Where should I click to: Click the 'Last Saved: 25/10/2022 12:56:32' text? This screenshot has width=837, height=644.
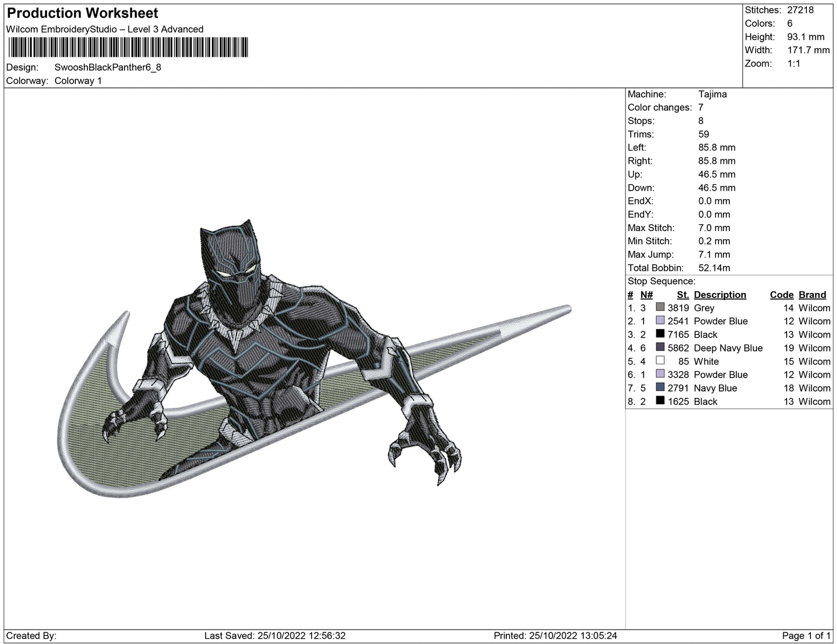pos(275,635)
